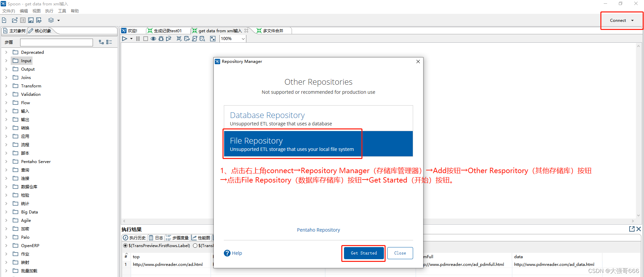The width and height of the screenshot is (644, 277).
Task: Expand the Pentaho Server folder
Action: click(6, 162)
